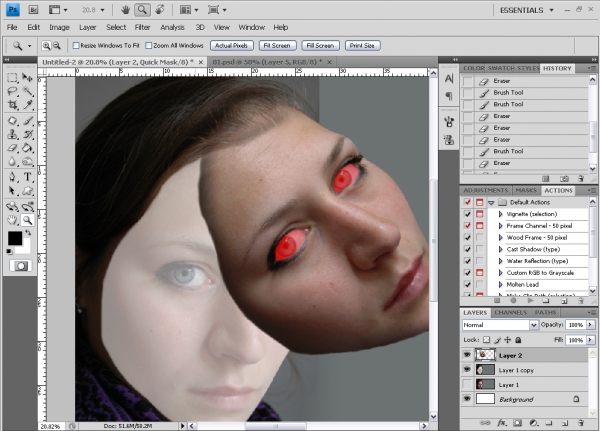Select the Pen tool

(12, 177)
